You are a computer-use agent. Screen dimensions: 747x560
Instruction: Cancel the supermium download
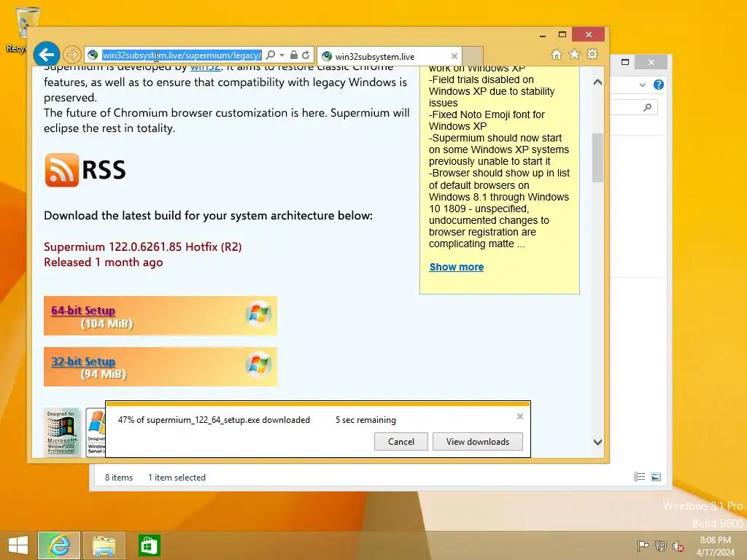(401, 441)
